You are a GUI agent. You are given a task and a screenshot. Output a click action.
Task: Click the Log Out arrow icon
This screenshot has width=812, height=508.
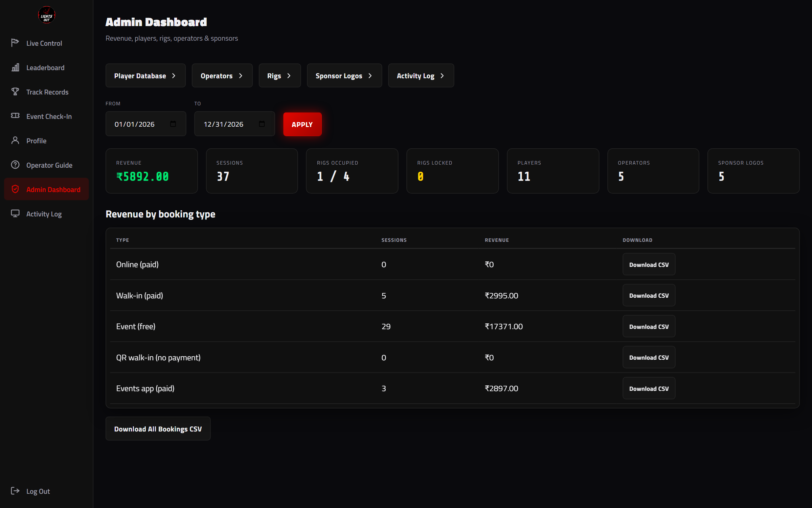point(15,491)
